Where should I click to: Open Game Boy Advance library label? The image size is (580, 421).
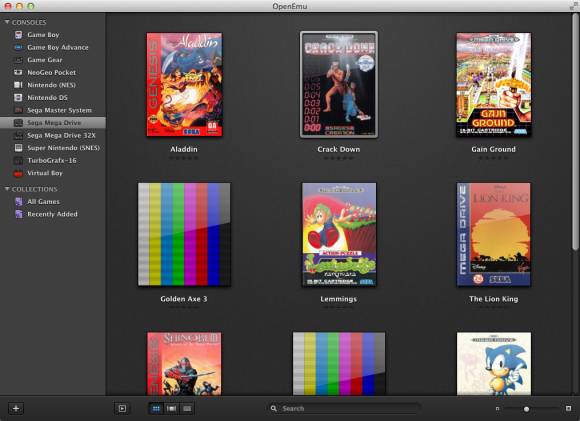[x=58, y=47]
